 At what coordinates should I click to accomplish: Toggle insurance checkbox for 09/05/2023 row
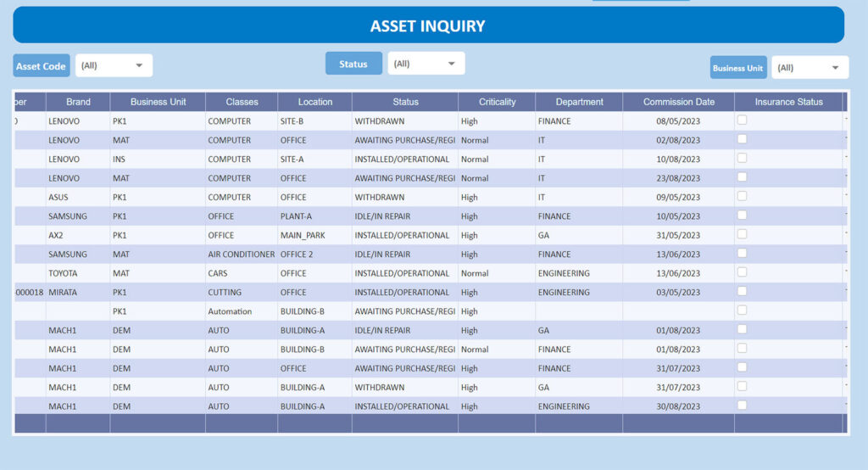point(743,196)
